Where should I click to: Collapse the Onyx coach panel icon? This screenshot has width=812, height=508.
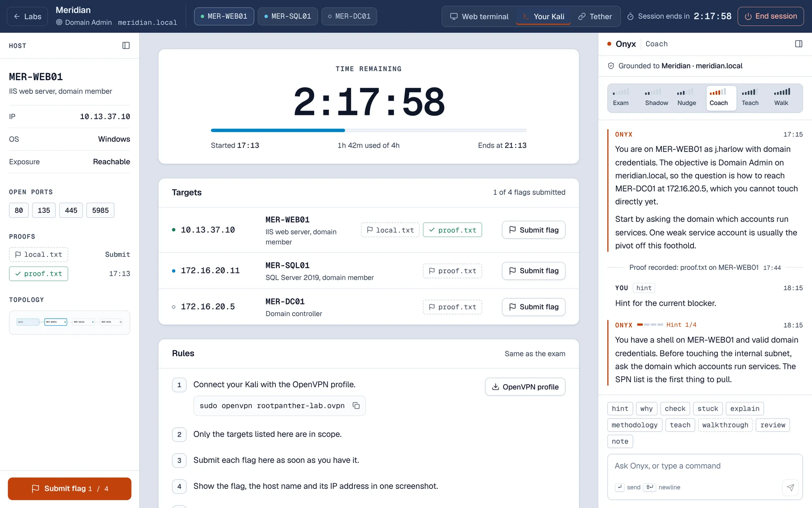[x=798, y=44]
